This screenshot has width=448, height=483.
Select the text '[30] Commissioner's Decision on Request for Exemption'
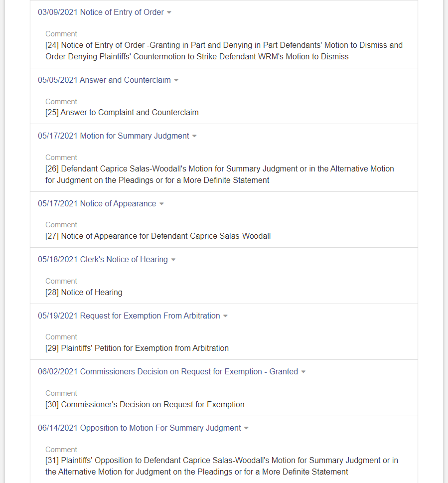[x=145, y=404]
